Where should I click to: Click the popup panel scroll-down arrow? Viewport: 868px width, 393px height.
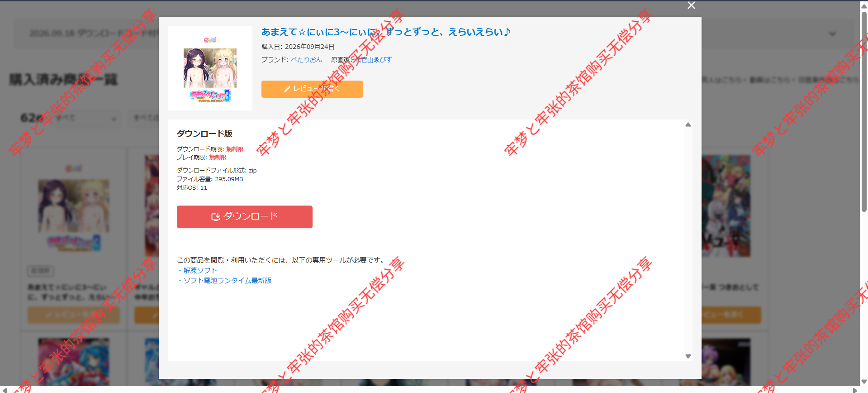pyautogui.click(x=688, y=356)
